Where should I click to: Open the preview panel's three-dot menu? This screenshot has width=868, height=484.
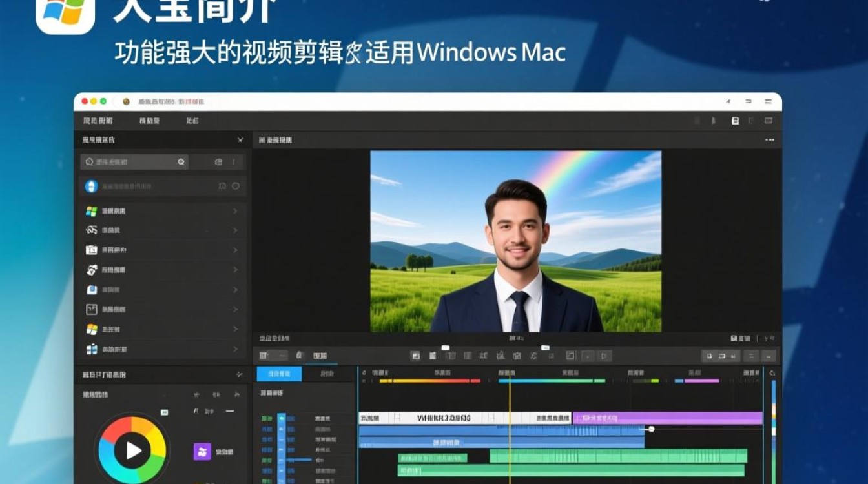[769, 140]
